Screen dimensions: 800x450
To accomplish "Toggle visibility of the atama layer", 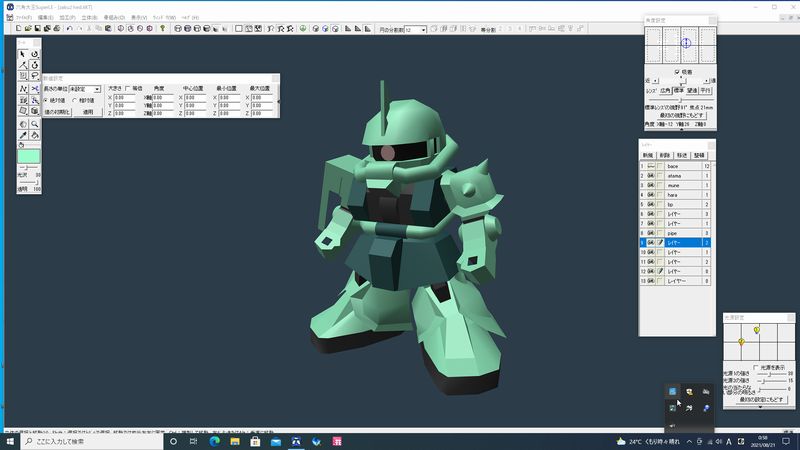I will (x=651, y=176).
